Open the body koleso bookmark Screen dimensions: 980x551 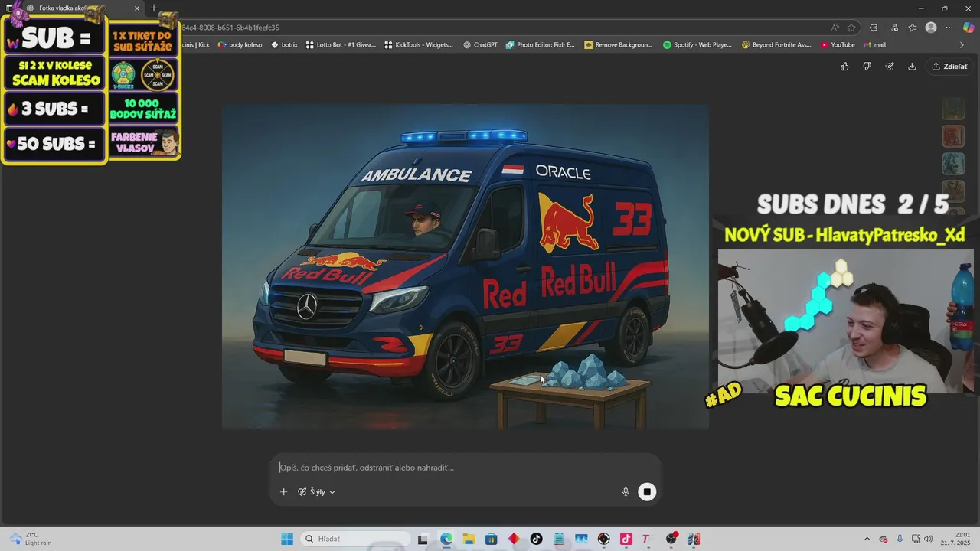[240, 45]
